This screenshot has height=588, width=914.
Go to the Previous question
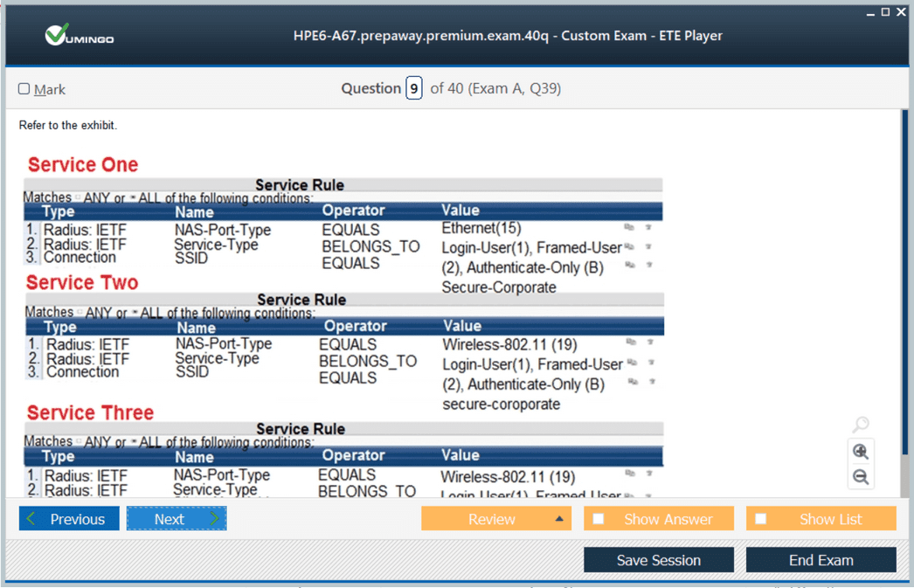point(69,519)
